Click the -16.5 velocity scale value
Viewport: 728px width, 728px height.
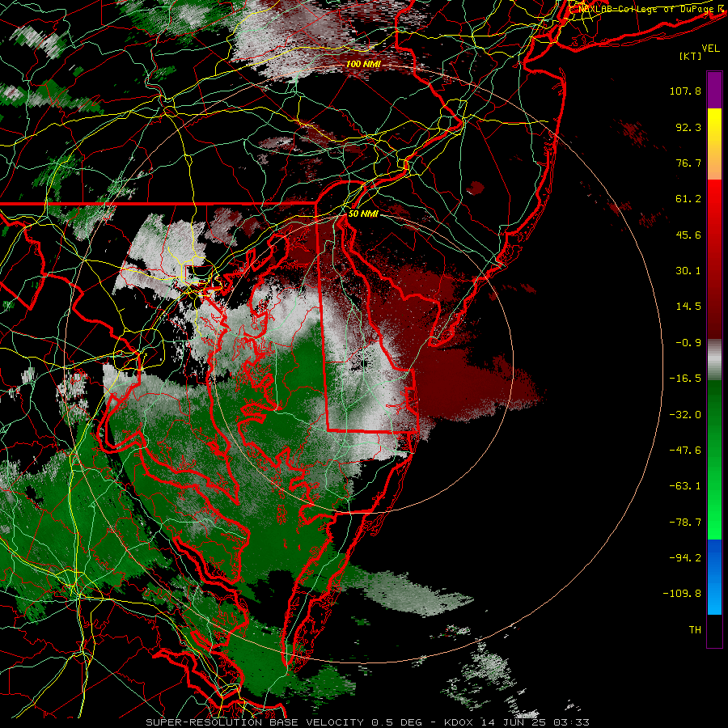tap(685, 379)
